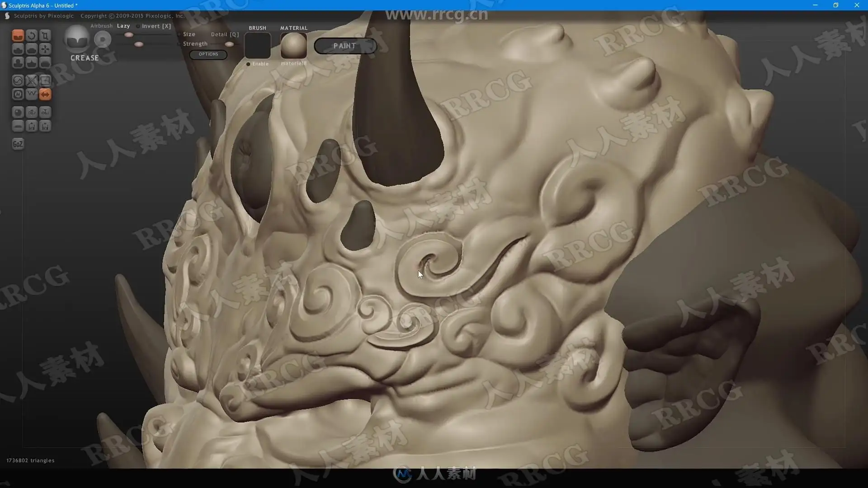Restore down the Sculptris window
Image resolution: width=868 pixels, height=488 pixels.
(x=836, y=5)
